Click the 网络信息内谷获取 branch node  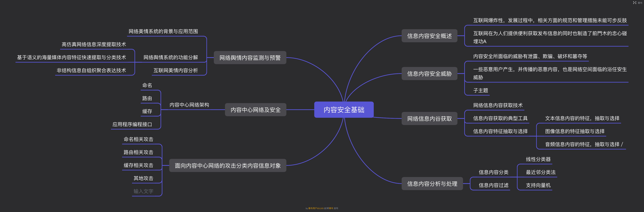pyautogui.click(x=429, y=119)
